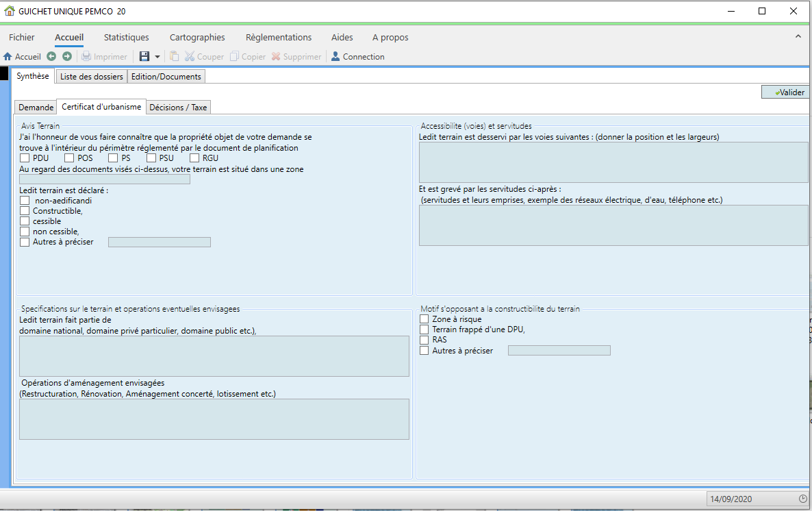Viewport: 812px width, 511px height.
Task: Click the zone text field under Avis Terrain
Action: (x=105, y=179)
